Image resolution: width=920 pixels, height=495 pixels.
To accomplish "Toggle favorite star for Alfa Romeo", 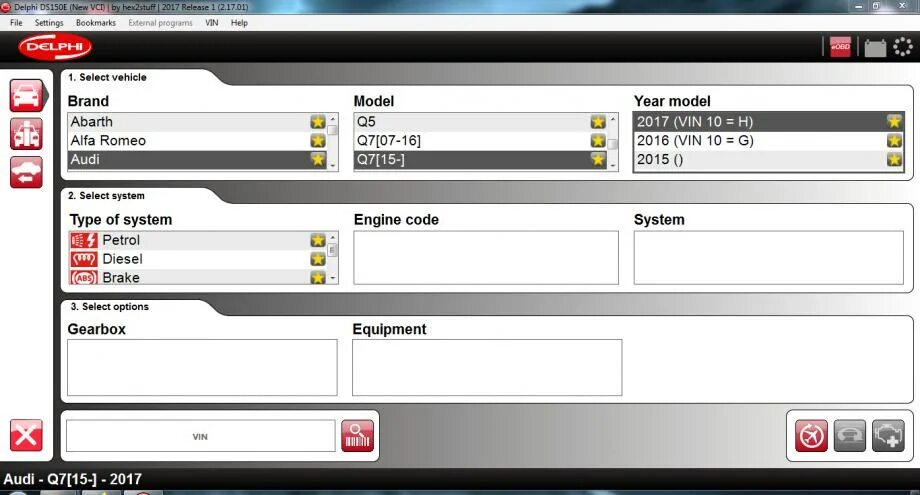I will click(317, 141).
